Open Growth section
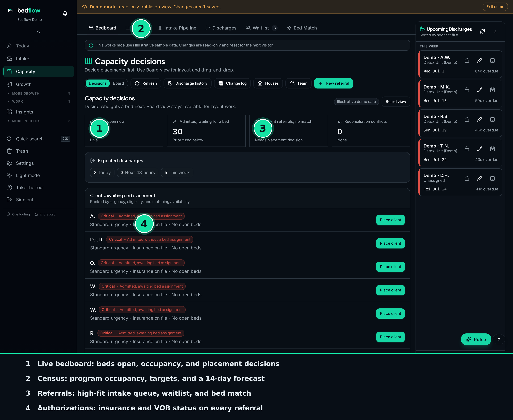This screenshot has width=513, height=420. [38, 84]
